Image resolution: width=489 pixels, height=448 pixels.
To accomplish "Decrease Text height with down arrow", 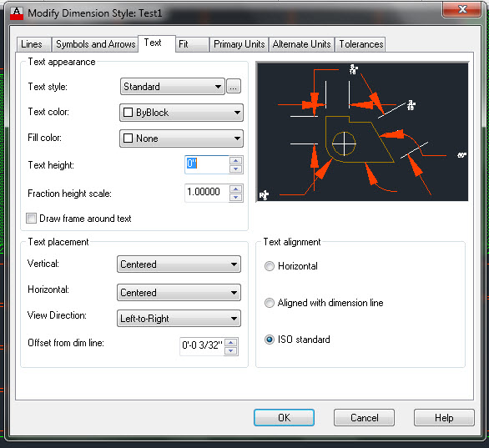I will pos(236,169).
